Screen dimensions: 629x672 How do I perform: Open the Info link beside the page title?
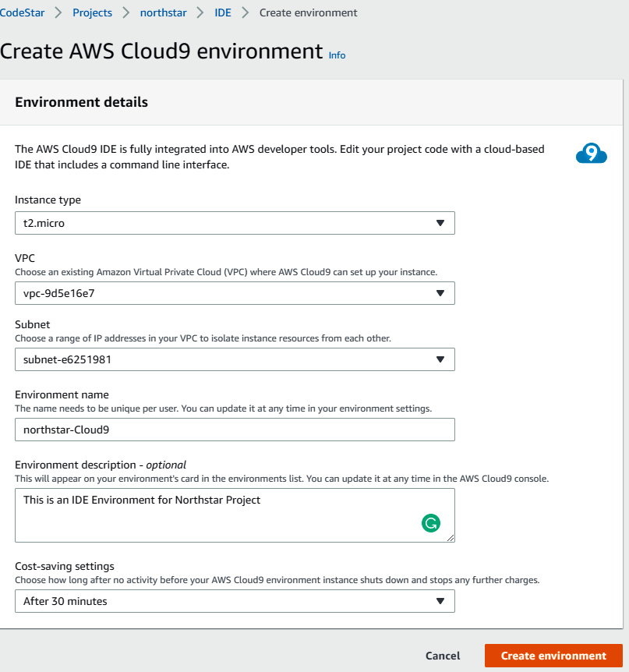337,55
